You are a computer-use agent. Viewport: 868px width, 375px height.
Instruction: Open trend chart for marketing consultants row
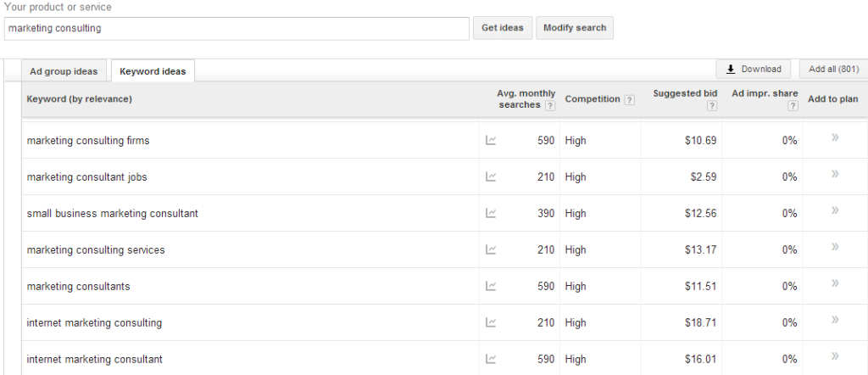(491, 287)
